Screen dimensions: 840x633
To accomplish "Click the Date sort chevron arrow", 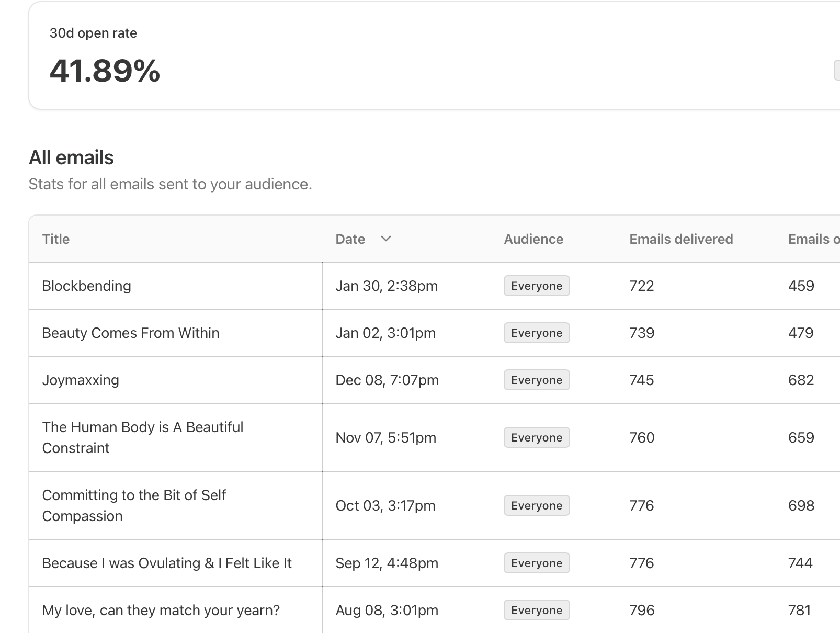I will click(x=386, y=239).
